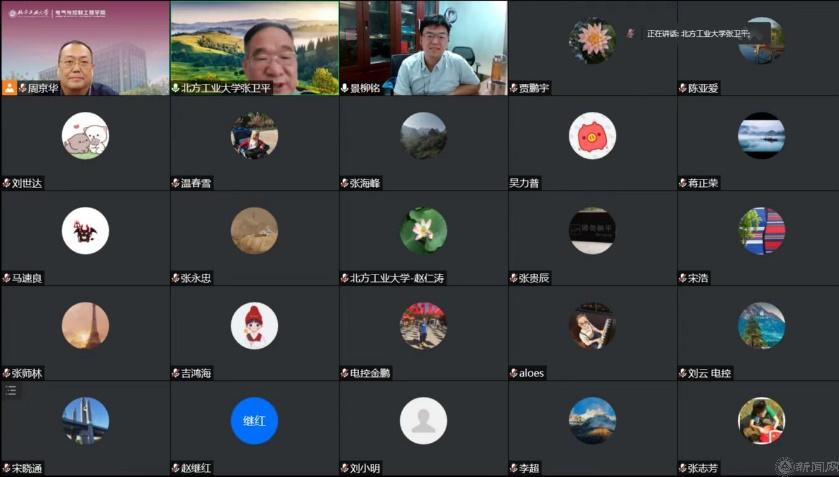Click the speaking indicator 正在讲话 banner
The image size is (839, 477).
(697, 33)
